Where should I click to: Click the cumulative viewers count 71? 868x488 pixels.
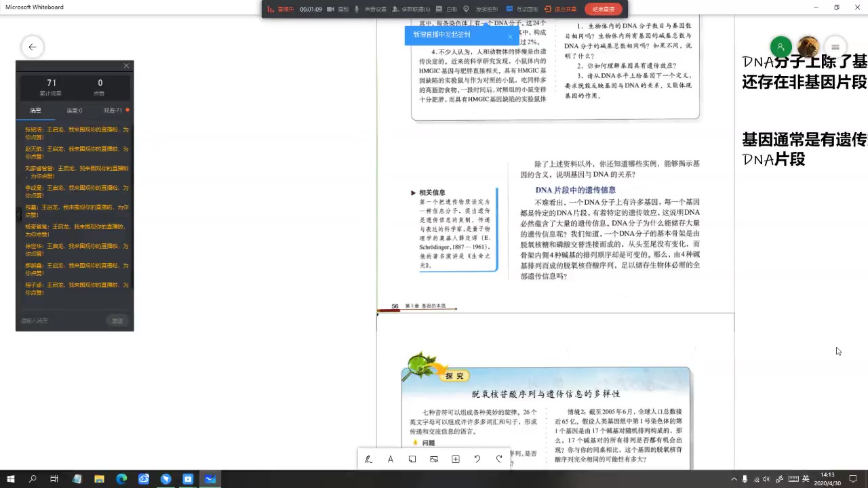[x=52, y=83]
